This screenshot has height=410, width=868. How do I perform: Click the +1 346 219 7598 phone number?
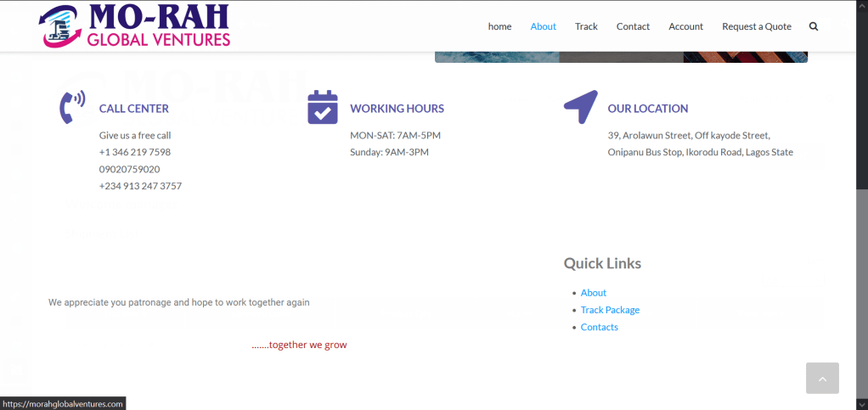(135, 152)
